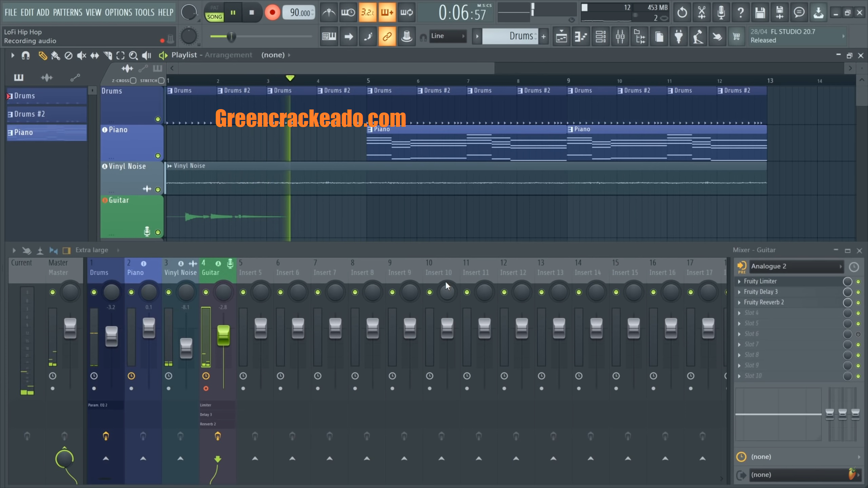This screenshot has width=868, height=488.
Task: Open the Channel Rack (step sequencer) icon
Action: pyautogui.click(x=600, y=36)
